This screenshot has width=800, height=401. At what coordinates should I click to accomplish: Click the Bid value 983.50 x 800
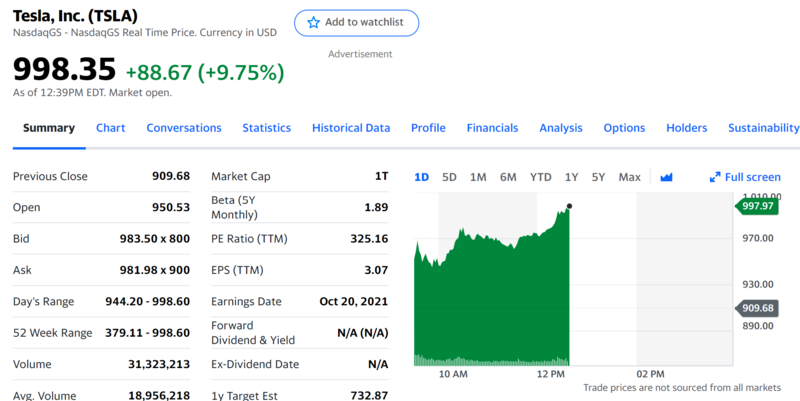coord(155,239)
